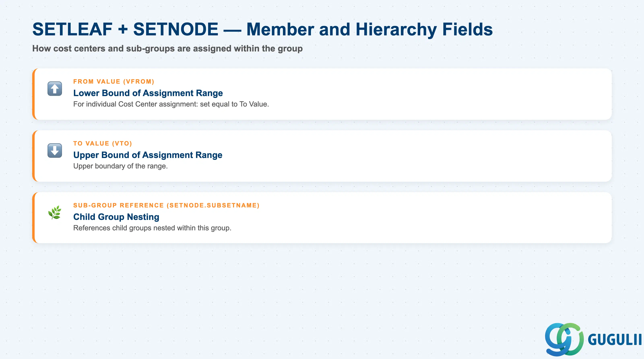Click the subtitle about cost centers and sub-groups
This screenshot has height=359, width=644.
click(x=167, y=48)
